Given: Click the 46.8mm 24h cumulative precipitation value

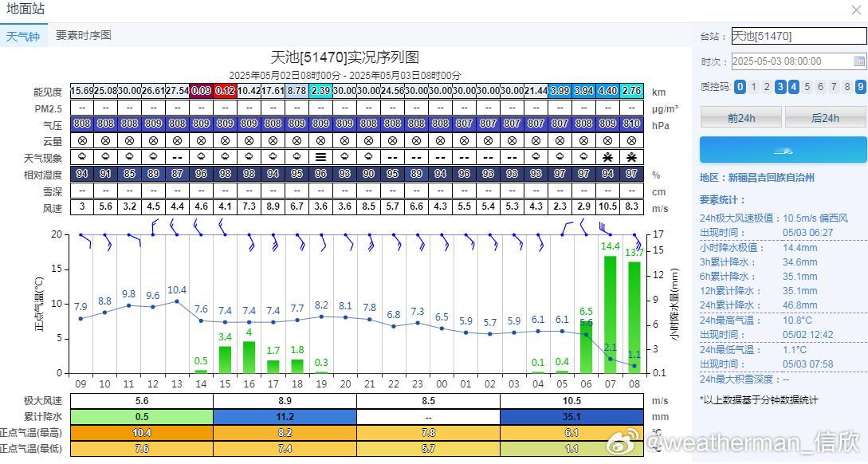Looking at the screenshot, I should 800,305.
